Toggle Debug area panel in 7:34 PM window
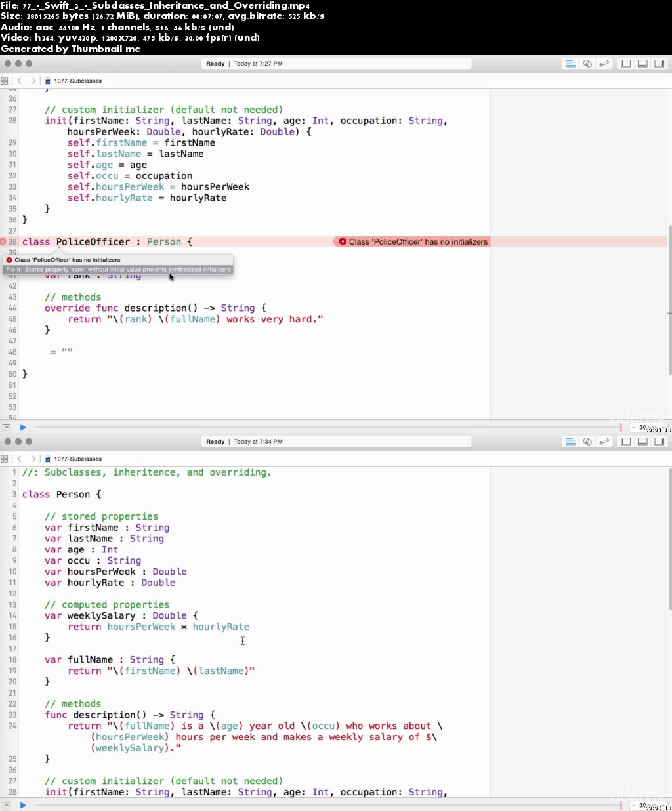Viewport: 672px width, 811px height. [x=642, y=442]
